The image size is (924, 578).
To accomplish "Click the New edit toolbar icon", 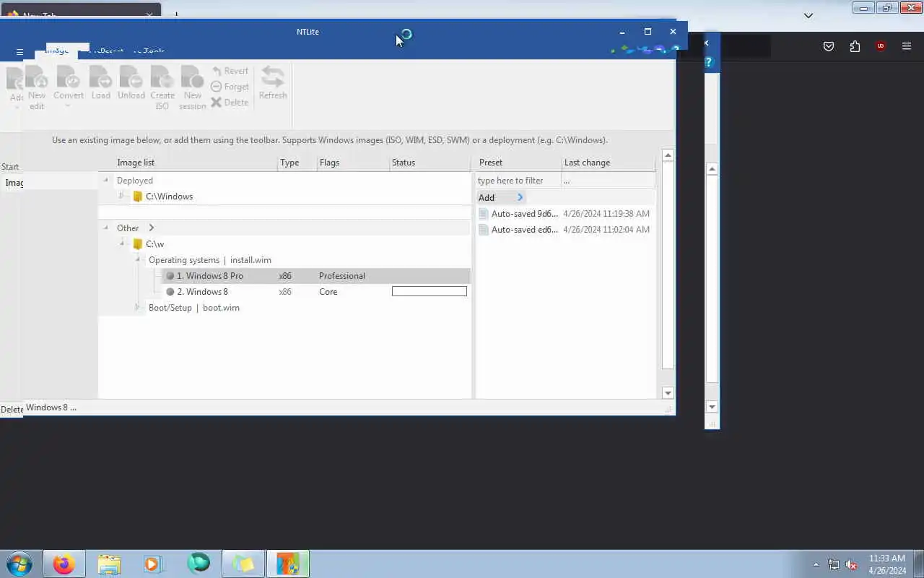I will (x=36, y=77).
